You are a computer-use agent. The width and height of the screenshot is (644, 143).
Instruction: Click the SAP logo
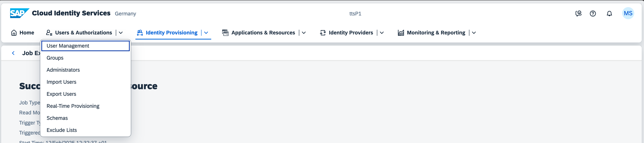[19, 13]
